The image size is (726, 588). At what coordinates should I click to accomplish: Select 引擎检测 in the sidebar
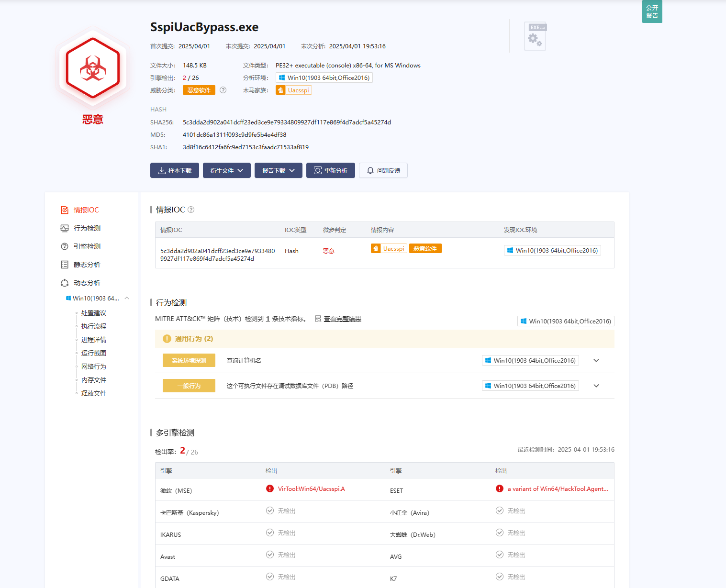(81, 246)
